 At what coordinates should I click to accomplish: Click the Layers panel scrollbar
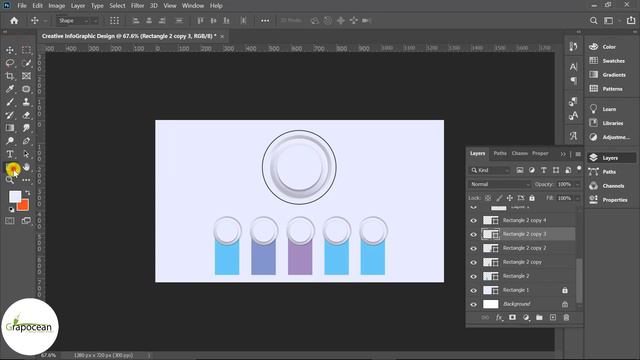[x=579, y=281]
